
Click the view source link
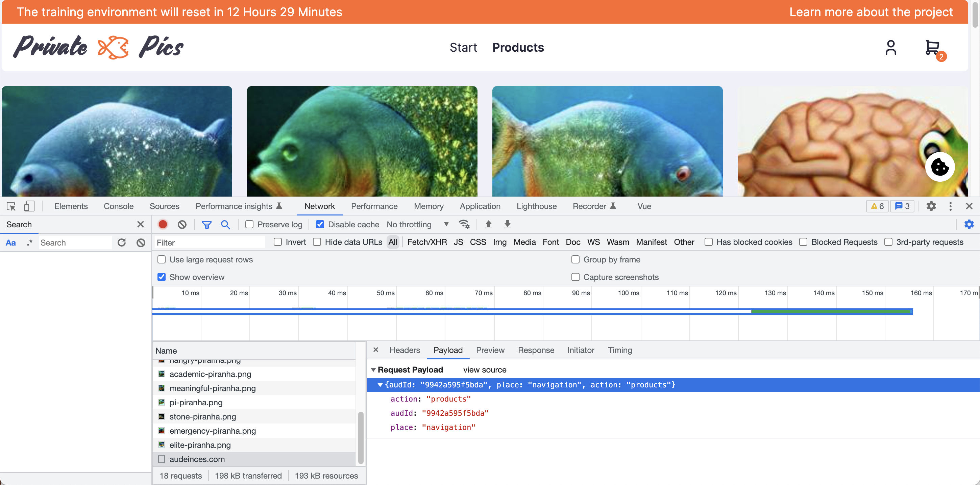coord(484,370)
